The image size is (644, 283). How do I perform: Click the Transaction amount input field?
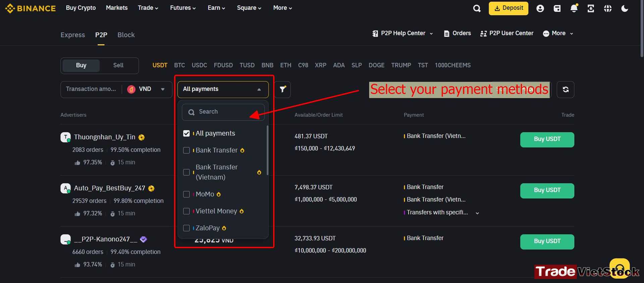[x=91, y=89]
